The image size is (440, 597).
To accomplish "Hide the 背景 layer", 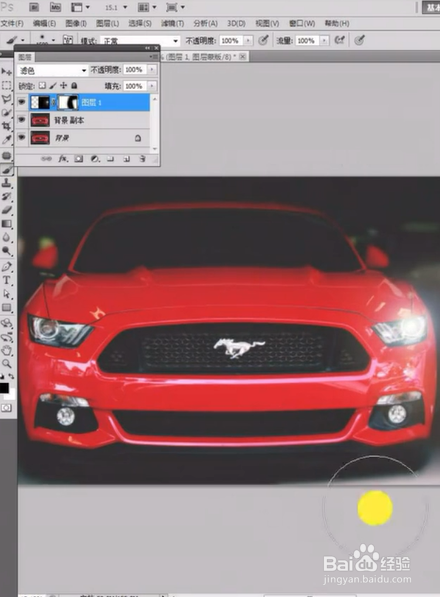I will coord(22,137).
